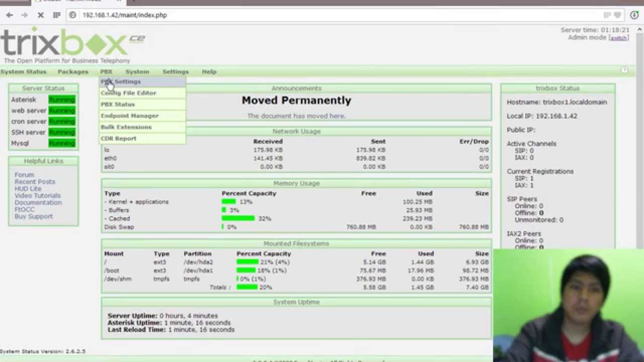Click the Server time 01:18:21 text
644x362 pixels.
[595, 30]
